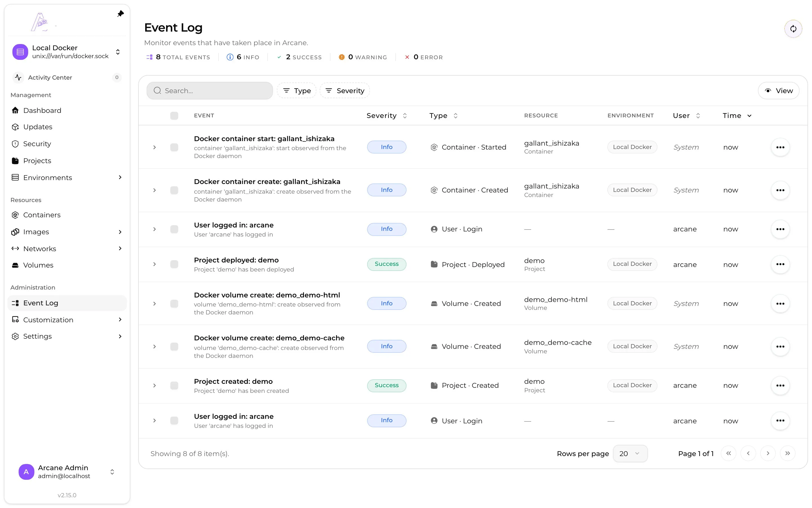Open actions menu for container create event
812x508 pixels.
780,190
